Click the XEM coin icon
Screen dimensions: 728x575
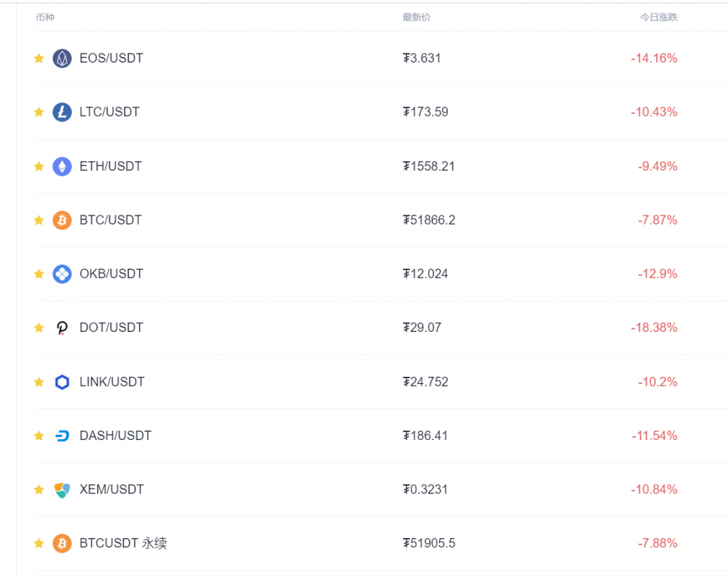(x=63, y=490)
